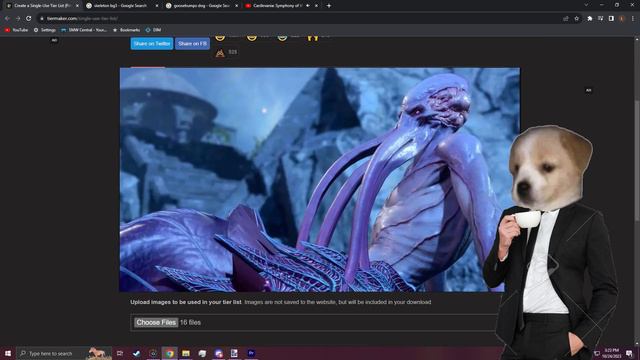Open the DIM bookmark
Viewport: 640px width, 360px height.
pyautogui.click(x=153, y=30)
